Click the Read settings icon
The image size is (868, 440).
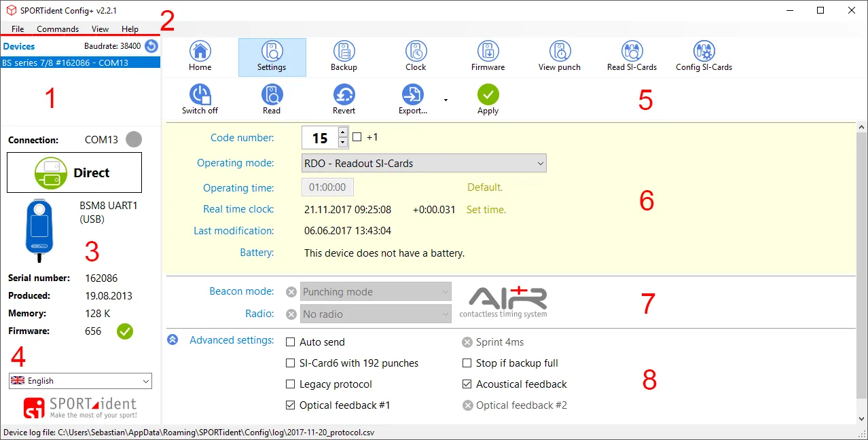(272, 94)
